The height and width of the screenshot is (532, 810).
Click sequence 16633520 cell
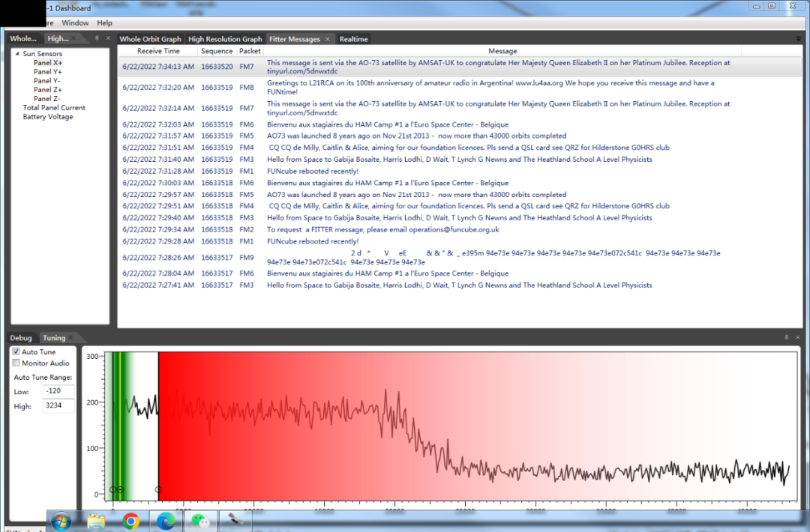tap(217, 67)
